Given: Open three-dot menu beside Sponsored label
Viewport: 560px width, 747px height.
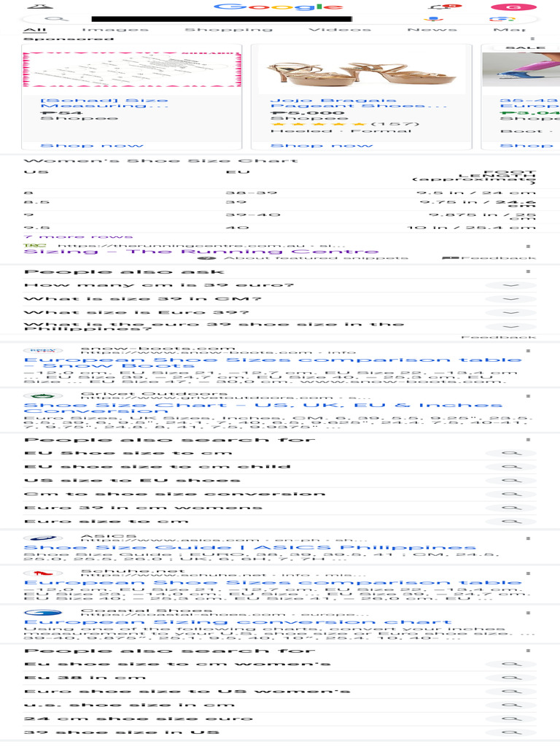Looking at the screenshot, I should coord(532,39).
